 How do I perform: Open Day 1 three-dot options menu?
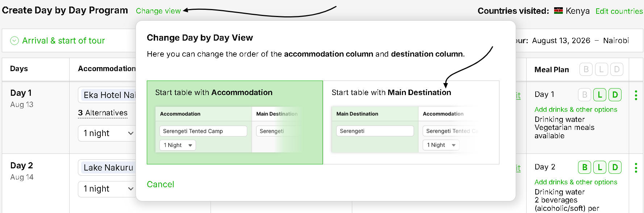click(x=636, y=95)
